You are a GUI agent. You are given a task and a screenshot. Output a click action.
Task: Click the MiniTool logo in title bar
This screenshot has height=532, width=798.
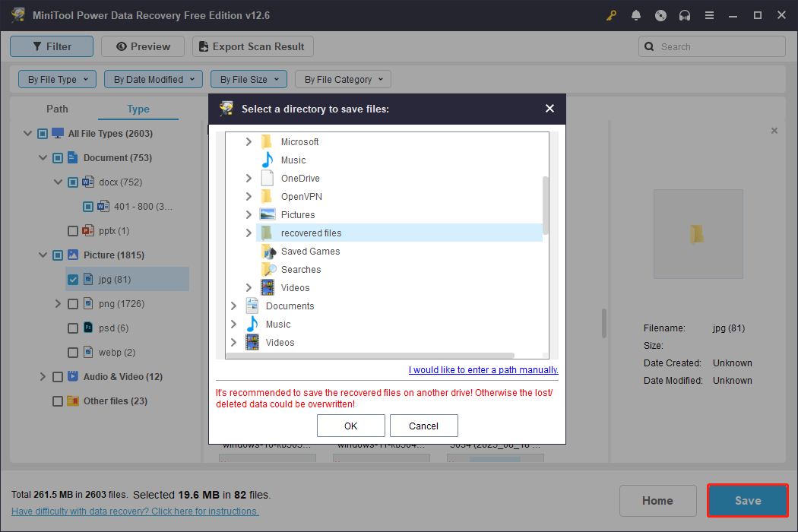pyautogui.click(x=17, y=14)
